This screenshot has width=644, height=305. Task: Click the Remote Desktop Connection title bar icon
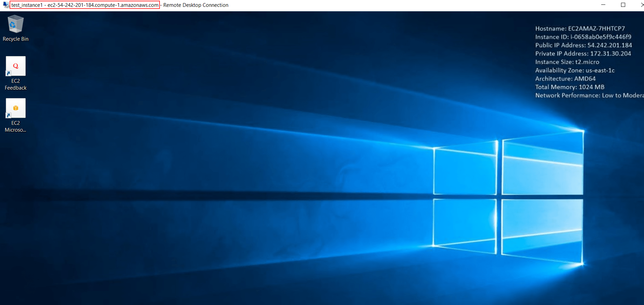[x=6, y=5]
